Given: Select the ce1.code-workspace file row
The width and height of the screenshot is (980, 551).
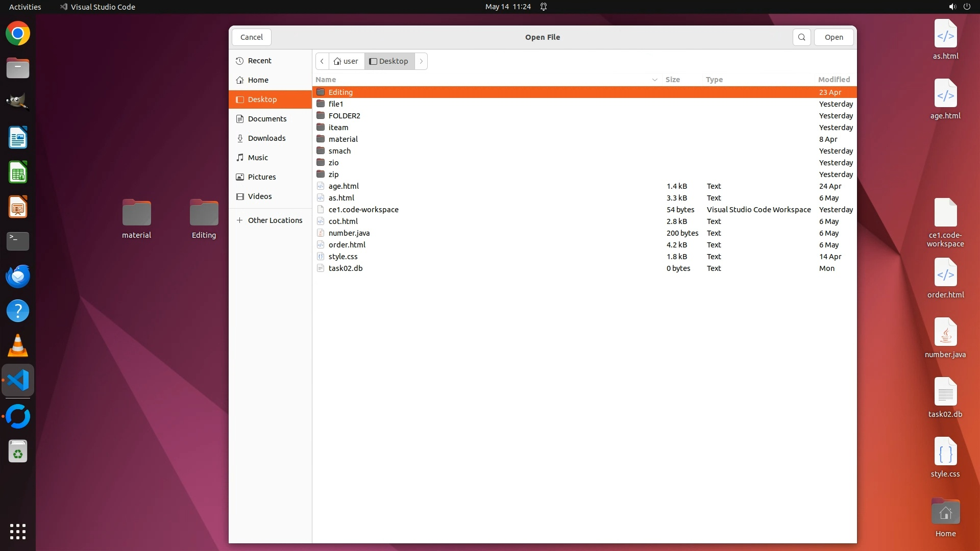Looking at the screenshot, I should [363, 210].
